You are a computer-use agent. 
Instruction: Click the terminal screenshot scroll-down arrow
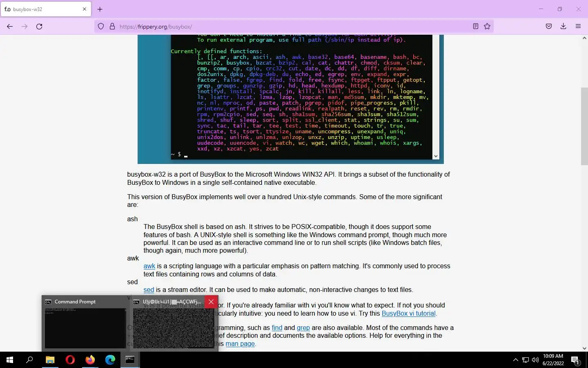(436, 156)
